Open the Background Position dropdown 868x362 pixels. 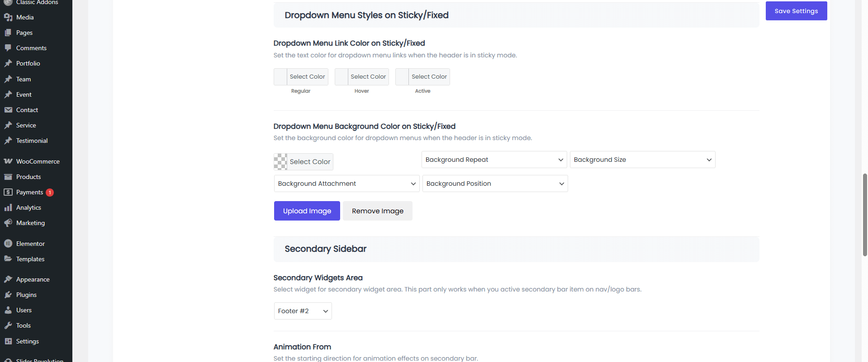(495, 183)
